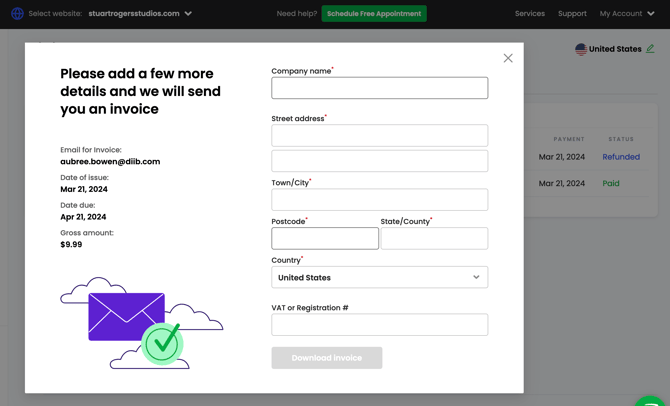This screenshot has width=670, height=406.
Task: Click the VAT or Registration # field
Action: [379, 325]
